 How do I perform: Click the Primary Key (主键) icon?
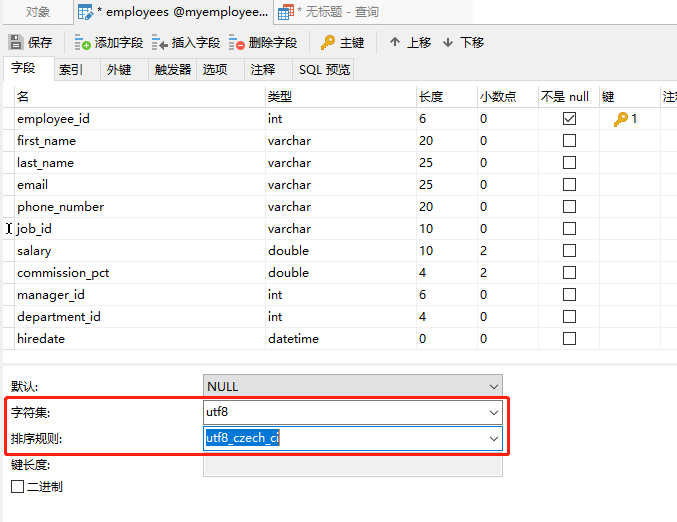[328, 43]
